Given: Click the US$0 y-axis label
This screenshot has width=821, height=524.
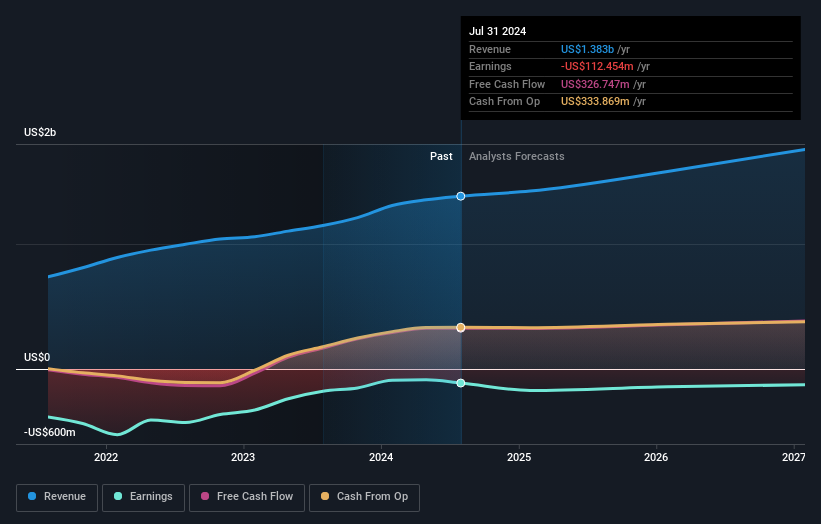Looking at the screenshot, I should pos(37,358).
